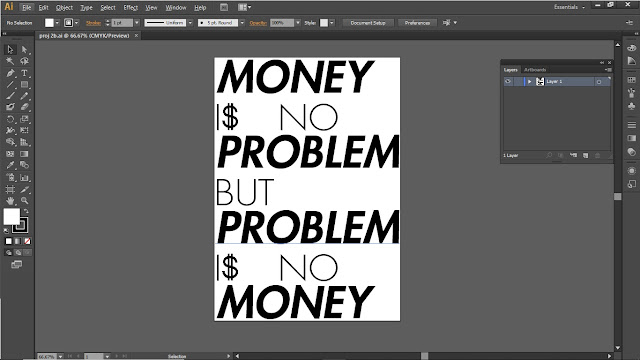
Task: Open the Symbols panel icon
Action: [x=631, y=106]
